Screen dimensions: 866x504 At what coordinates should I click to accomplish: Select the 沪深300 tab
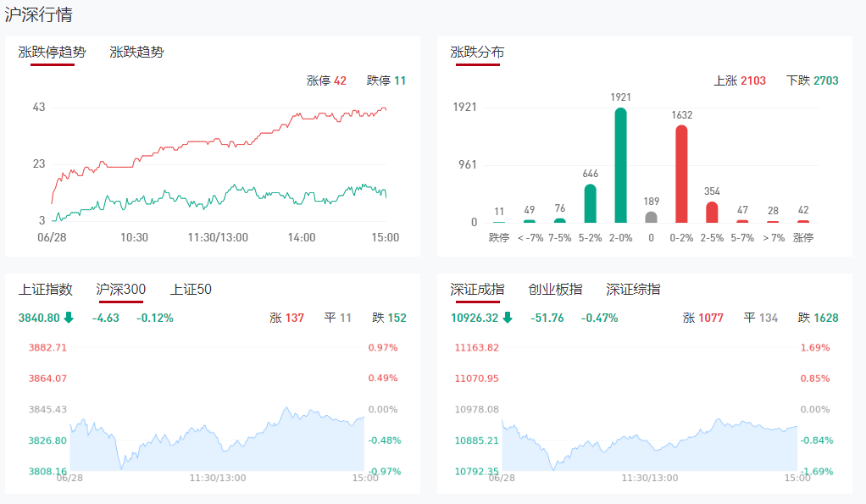pyautogui.click(x=121, y=290)
